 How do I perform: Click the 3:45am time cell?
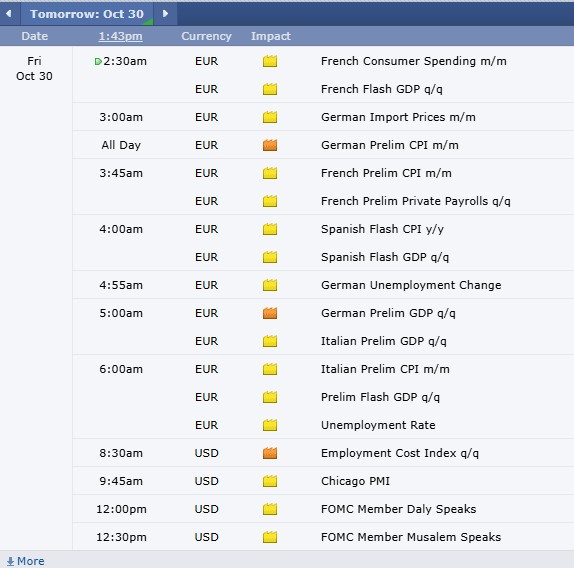coord(121,173)
